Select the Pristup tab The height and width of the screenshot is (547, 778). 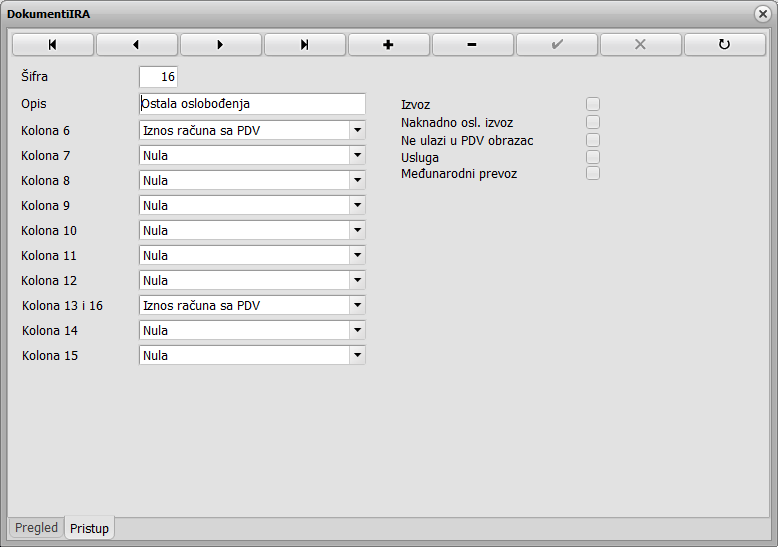[89, 528]
